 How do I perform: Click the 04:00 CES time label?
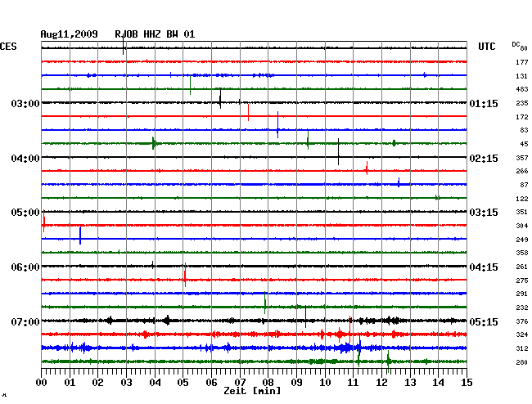(x=25, y=159)
